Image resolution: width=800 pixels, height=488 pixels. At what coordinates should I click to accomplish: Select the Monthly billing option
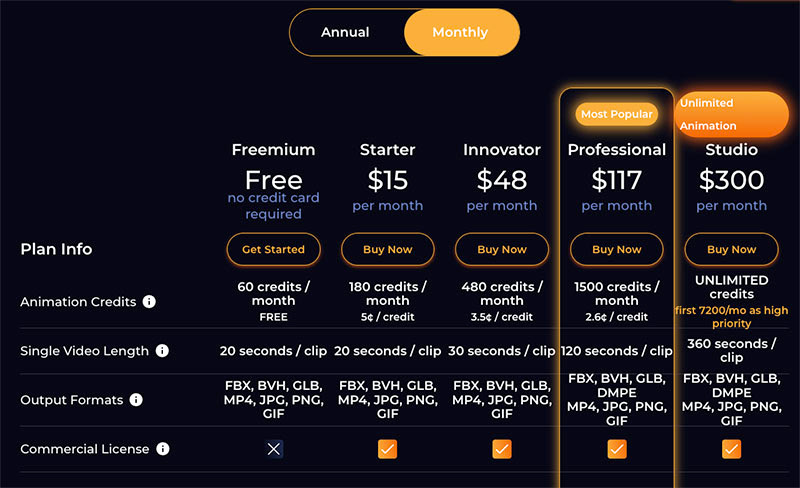tap(461, 32)
